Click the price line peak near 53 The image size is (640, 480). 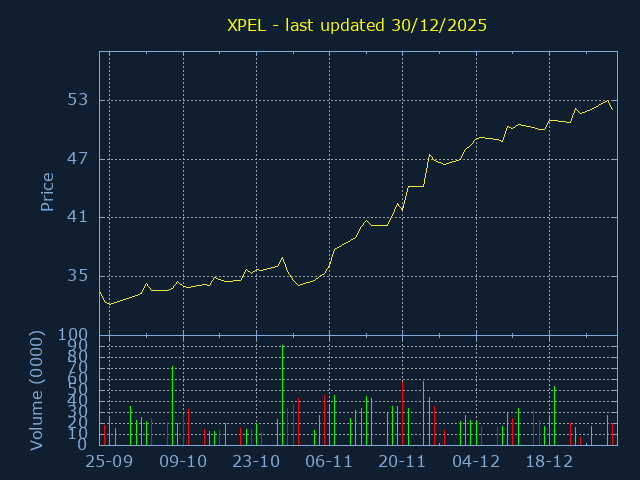click(x=608, y=100)
